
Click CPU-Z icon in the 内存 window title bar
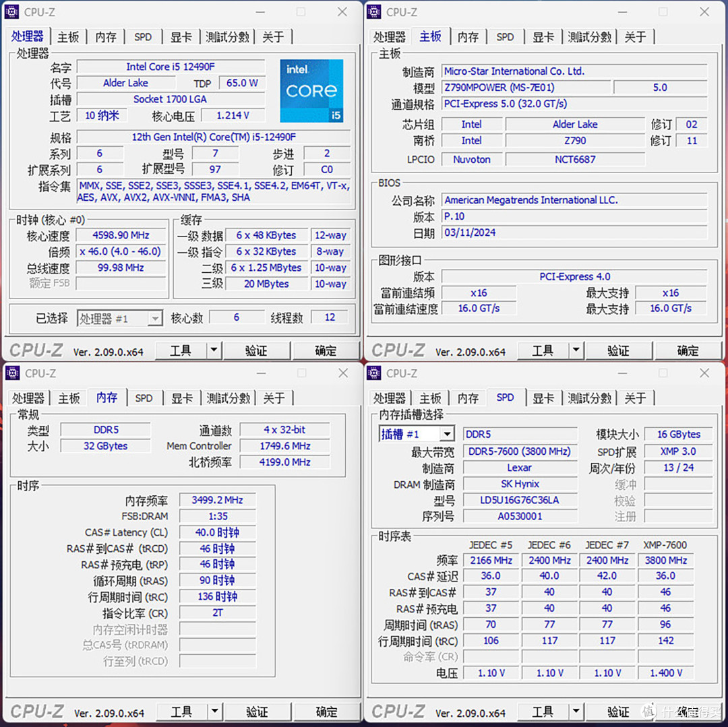coord(11,373)
